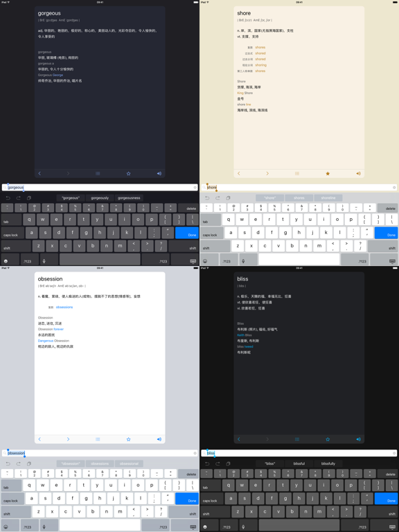The height and width of the screenshot is (532, 399).
Task: Tap undo arrow above the shore keyboard
Action: point(207,198)
